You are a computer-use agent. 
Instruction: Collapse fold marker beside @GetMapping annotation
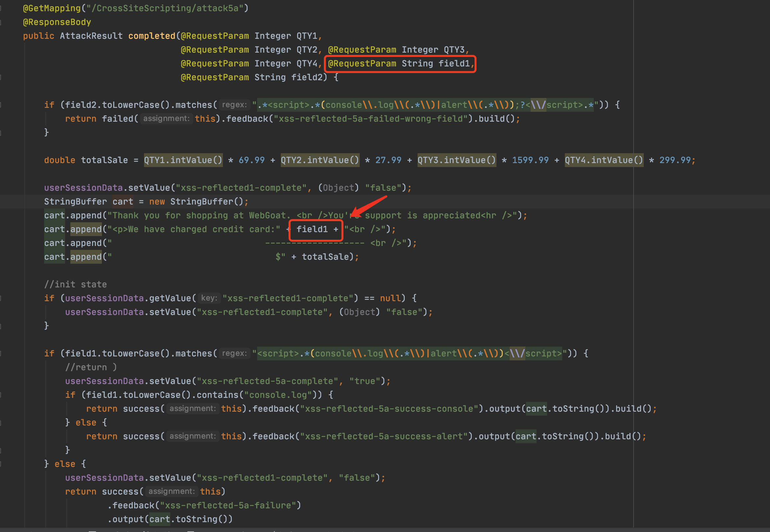(1, 8)
